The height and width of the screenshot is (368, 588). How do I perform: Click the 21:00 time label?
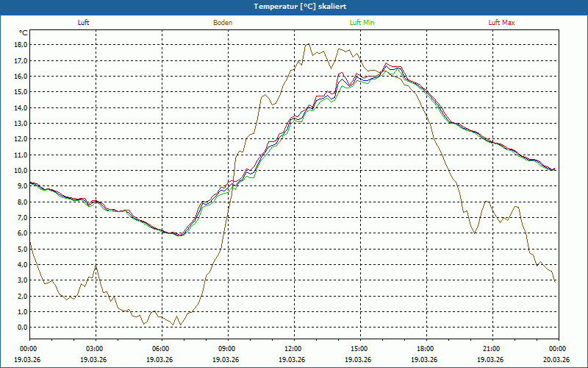point(492,349)
